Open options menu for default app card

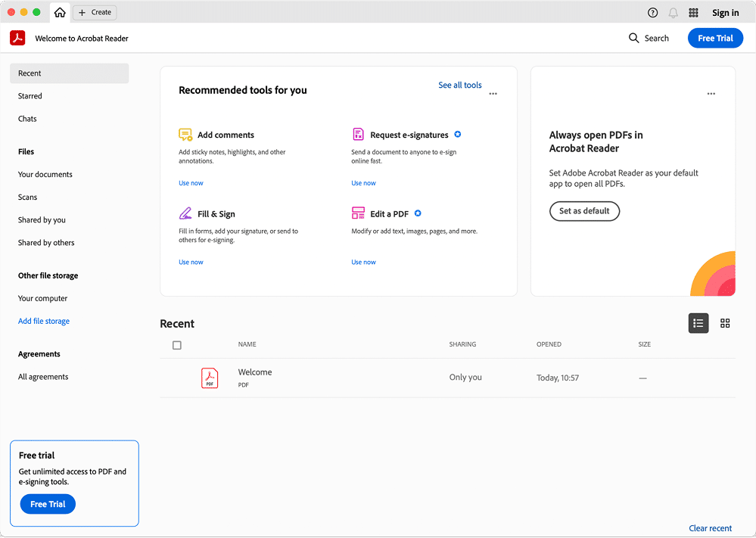[711, 94]
